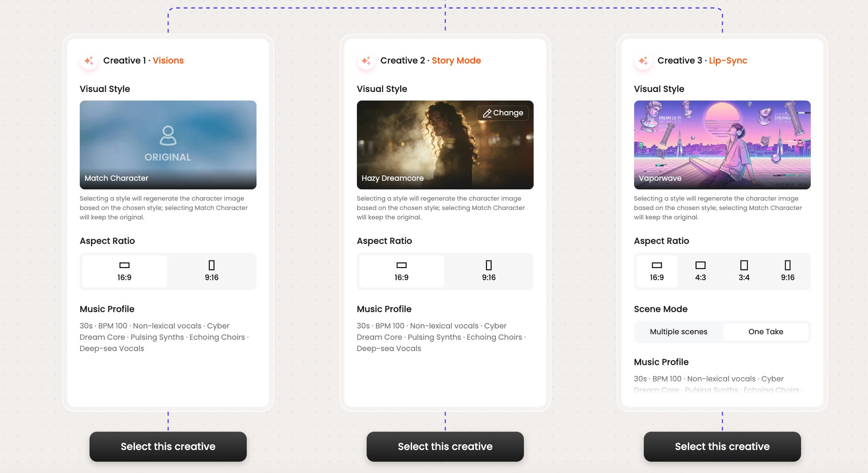Image resolution: width=868 pixels, height=473 pixels.
Task: Open the Match Character visual style thumbnail
Action: [x=168, y=145]
